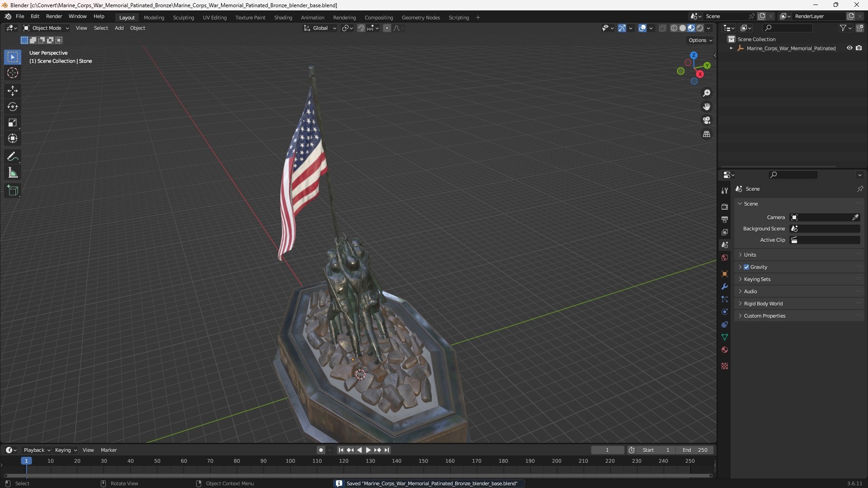The width and height of the screenshot is (868, 488).
Task: Expand Marine_Corps_War_Memorial_Patinated collection
Action: coord(731,48)
